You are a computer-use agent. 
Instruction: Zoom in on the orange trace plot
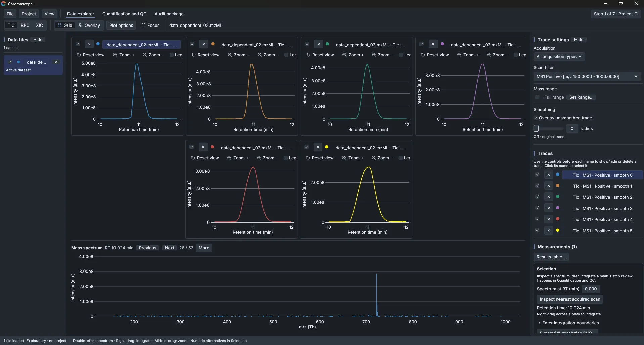point(238,55)
